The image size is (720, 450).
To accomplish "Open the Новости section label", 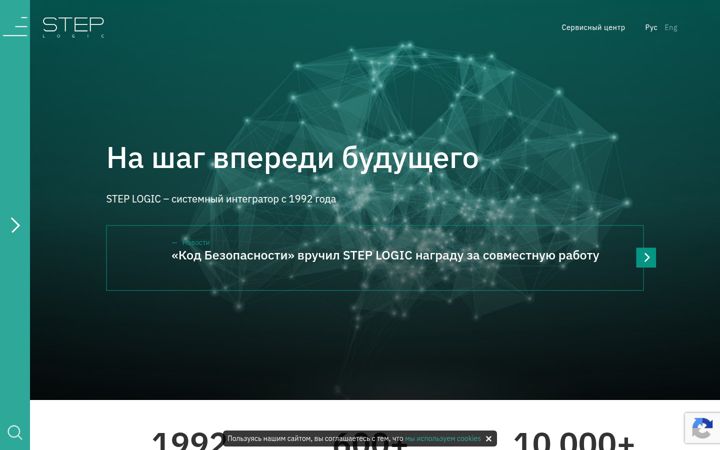I will [x=196, y=242].
